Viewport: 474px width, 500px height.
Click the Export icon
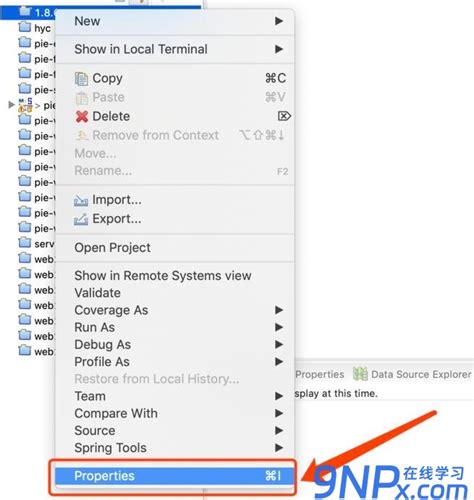81,219
